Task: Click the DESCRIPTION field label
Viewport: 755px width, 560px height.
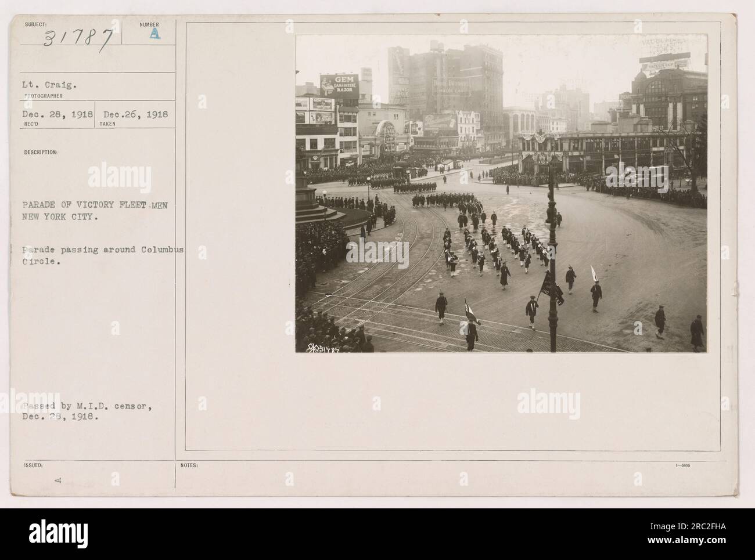Action: click(40, 152)
